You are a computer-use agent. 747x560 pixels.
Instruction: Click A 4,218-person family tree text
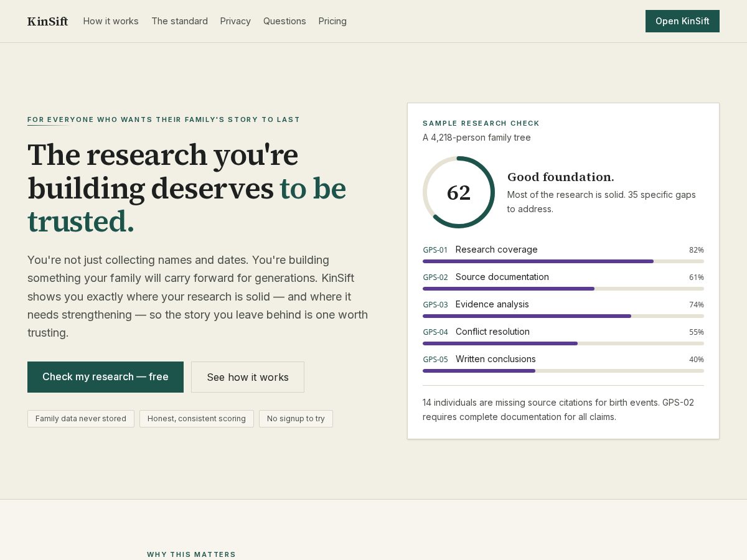[x=477, y=138]
